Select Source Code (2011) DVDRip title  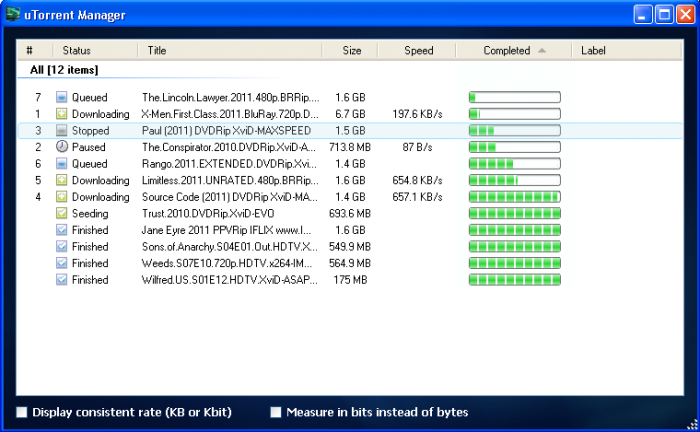point(229,197)
